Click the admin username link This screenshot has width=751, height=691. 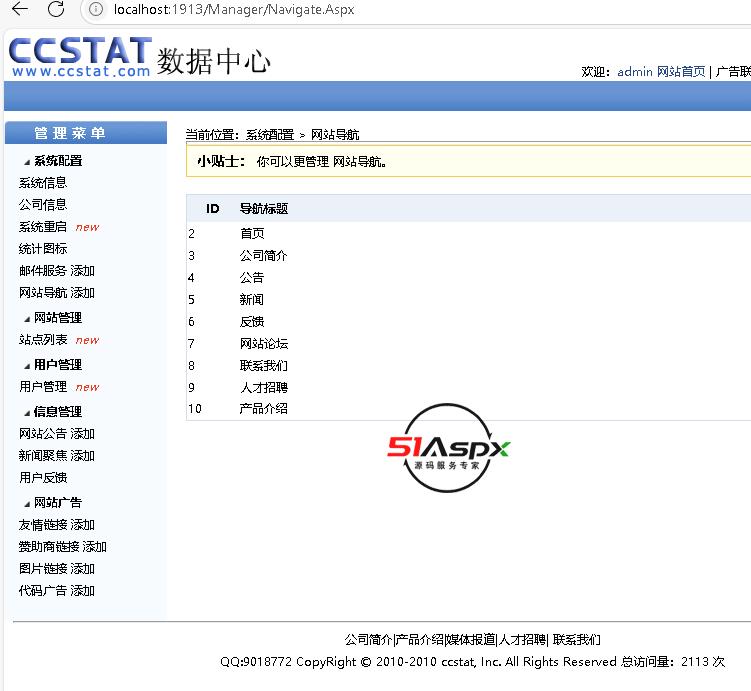click(634, 72)
